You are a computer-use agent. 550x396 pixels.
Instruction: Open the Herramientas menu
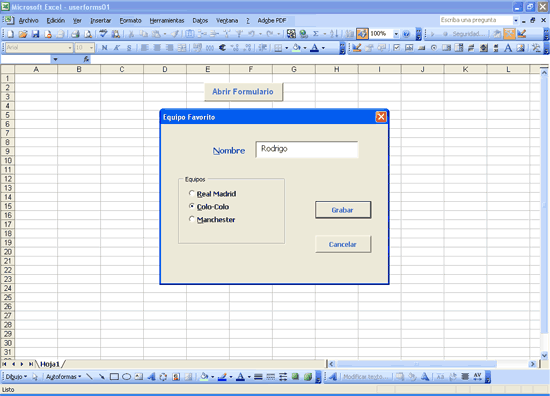167,21
